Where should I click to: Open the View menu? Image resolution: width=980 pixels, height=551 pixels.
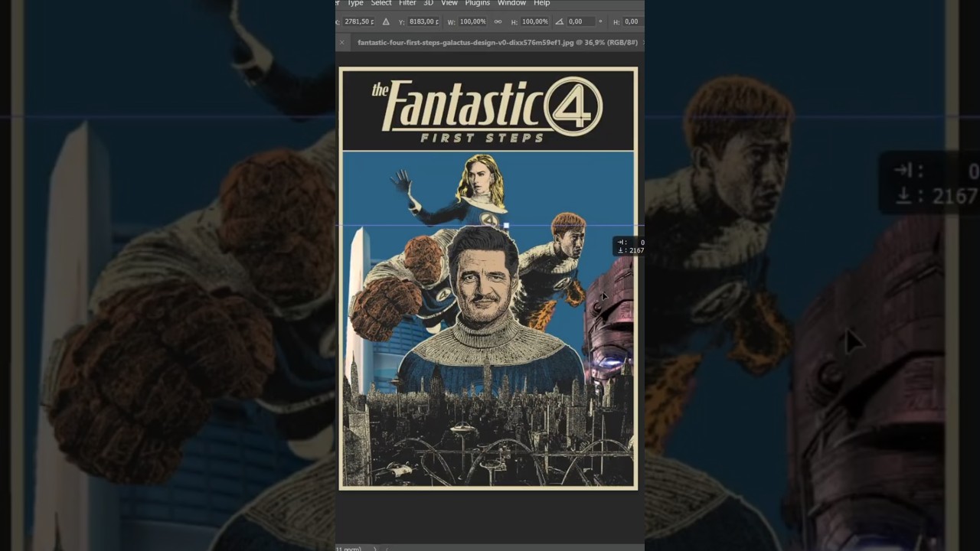pos(449,3)
